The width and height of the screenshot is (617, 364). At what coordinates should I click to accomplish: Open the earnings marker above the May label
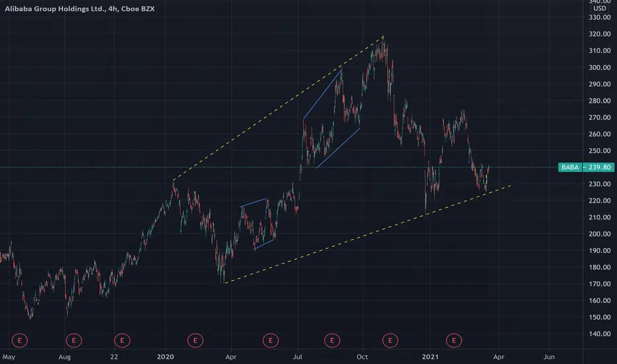click(20, 340)
